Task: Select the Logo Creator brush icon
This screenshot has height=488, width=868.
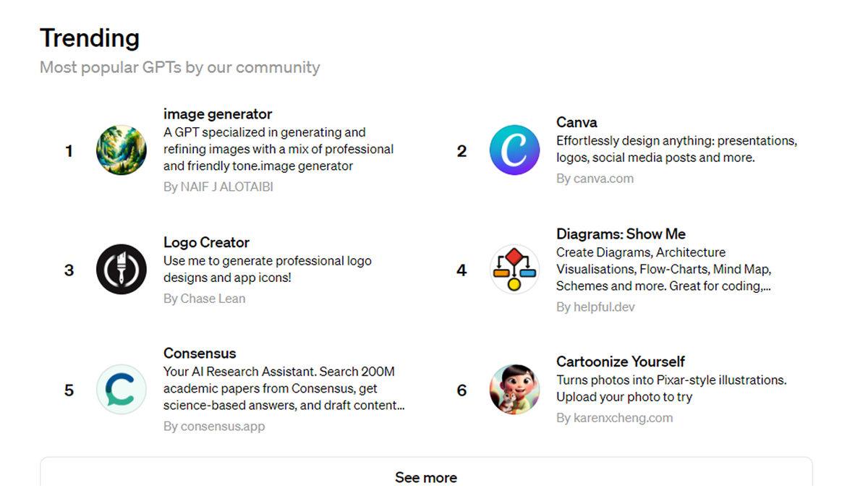Action: pyautogui.click(x=122, y=270)
